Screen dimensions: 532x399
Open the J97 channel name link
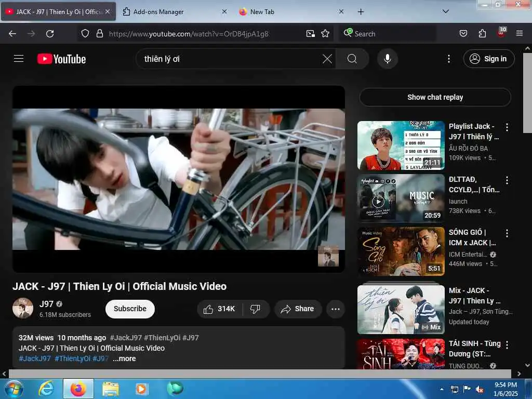(46, 303)
